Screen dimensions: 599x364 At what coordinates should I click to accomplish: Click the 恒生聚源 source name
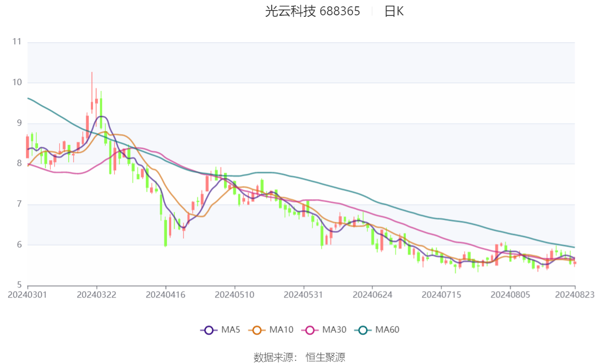(325, 358)
